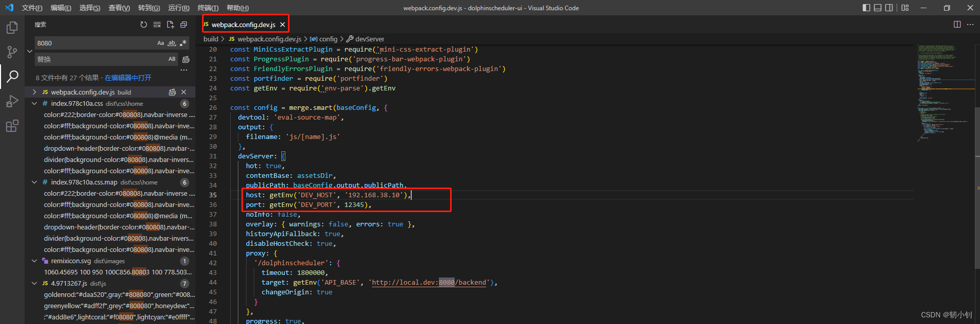Image resolution: width=980 pixels, height=324 pixels.
Task: Open the Run and Debug view
Action: [x=12, y=101]
